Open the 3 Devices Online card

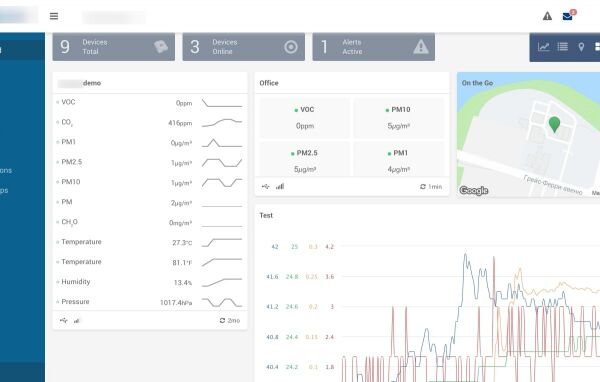click(x=244, y=47)
